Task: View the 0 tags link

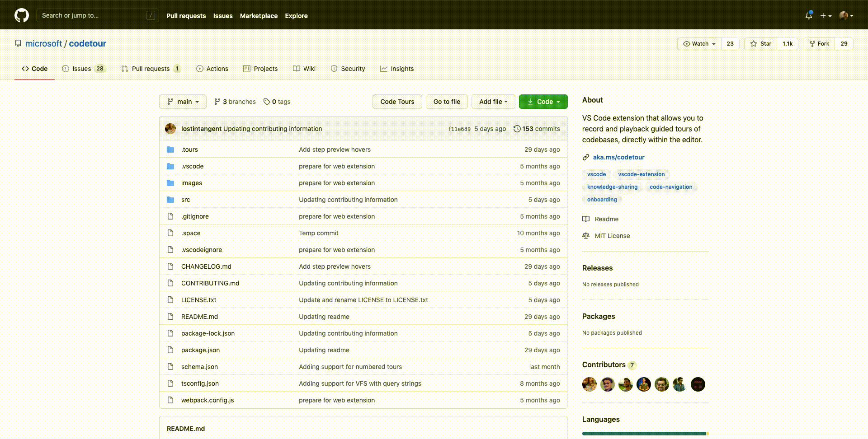Action: coord(277,102)
